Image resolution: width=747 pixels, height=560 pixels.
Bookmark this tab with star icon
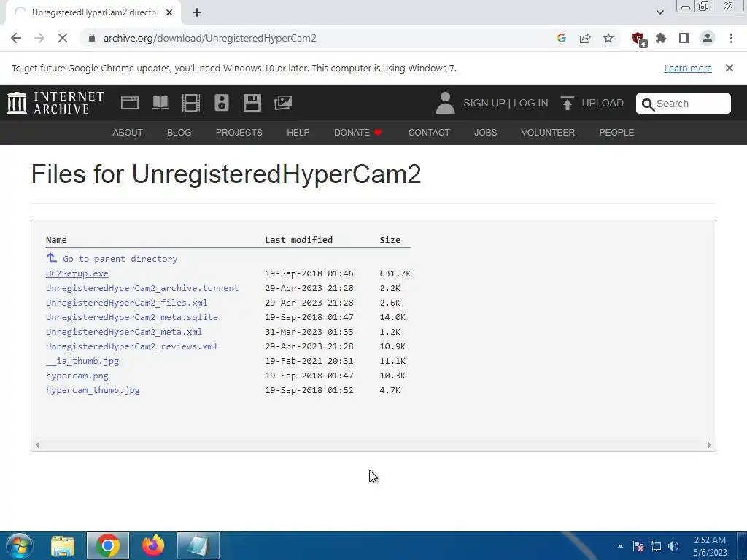click(608, 38)
